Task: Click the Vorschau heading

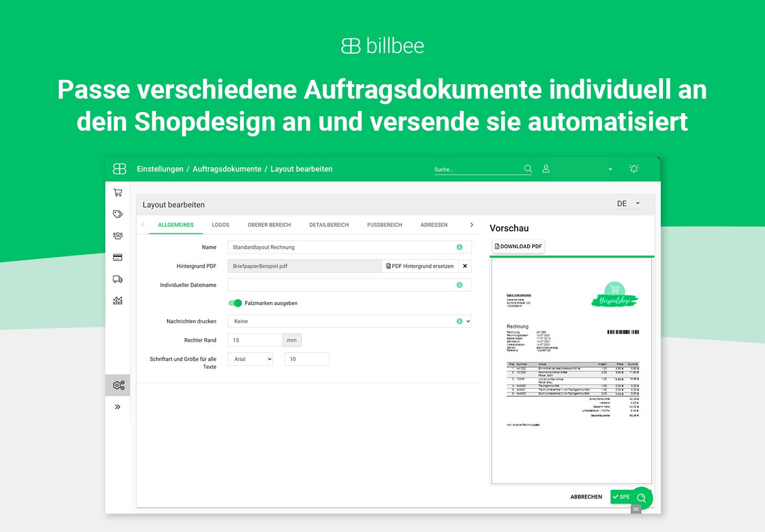Action: point(509,228)
